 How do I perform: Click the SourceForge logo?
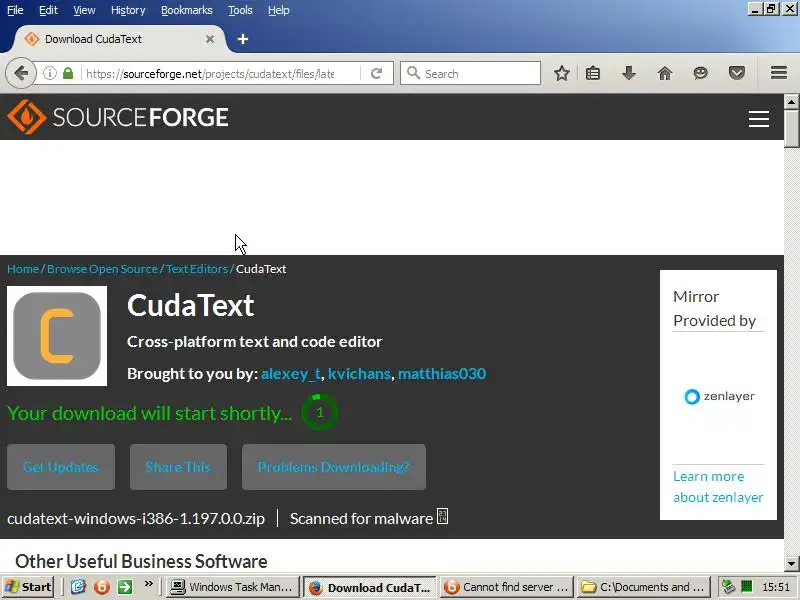[x=118, y=117]
